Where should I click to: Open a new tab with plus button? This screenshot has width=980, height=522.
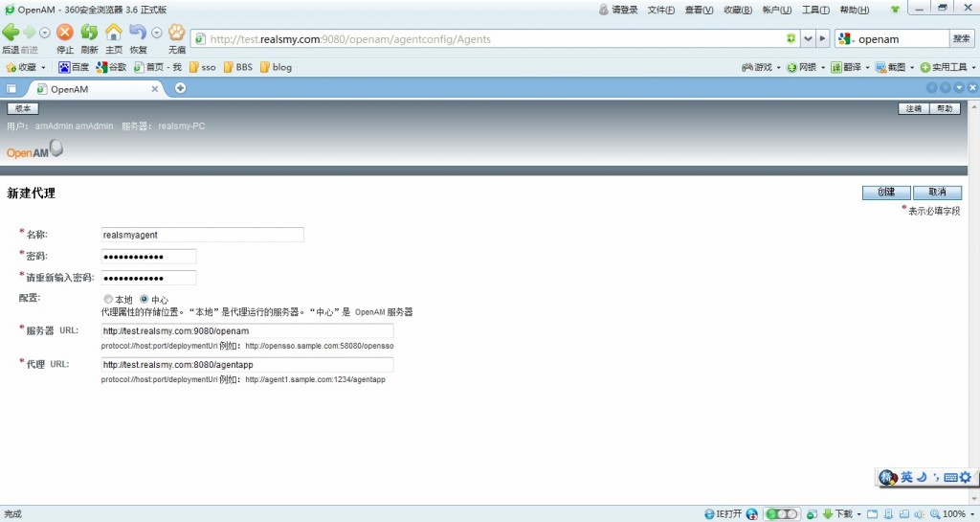click(180, 88)
